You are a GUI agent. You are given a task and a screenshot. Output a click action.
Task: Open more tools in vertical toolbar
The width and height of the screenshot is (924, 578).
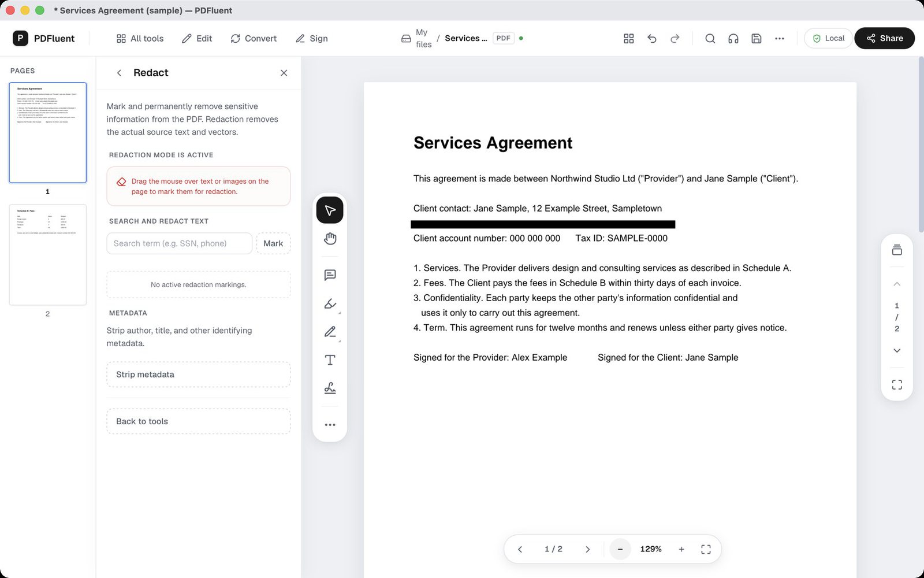coord(330,425)
